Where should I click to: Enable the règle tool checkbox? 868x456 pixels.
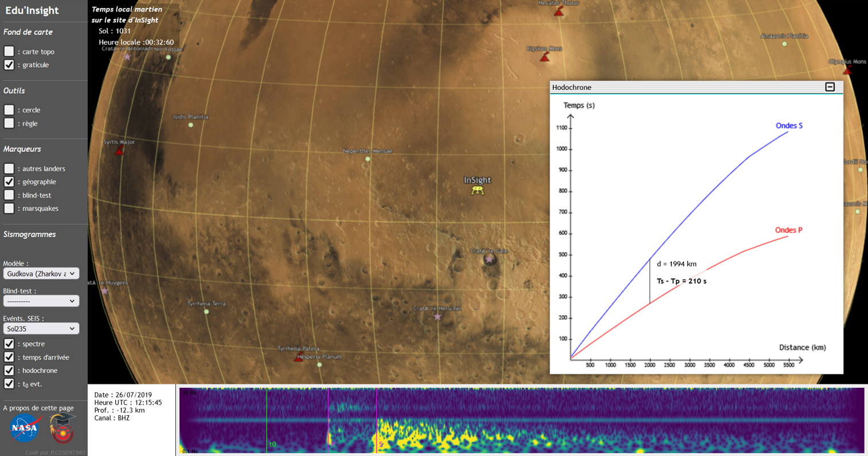point(9,123)
